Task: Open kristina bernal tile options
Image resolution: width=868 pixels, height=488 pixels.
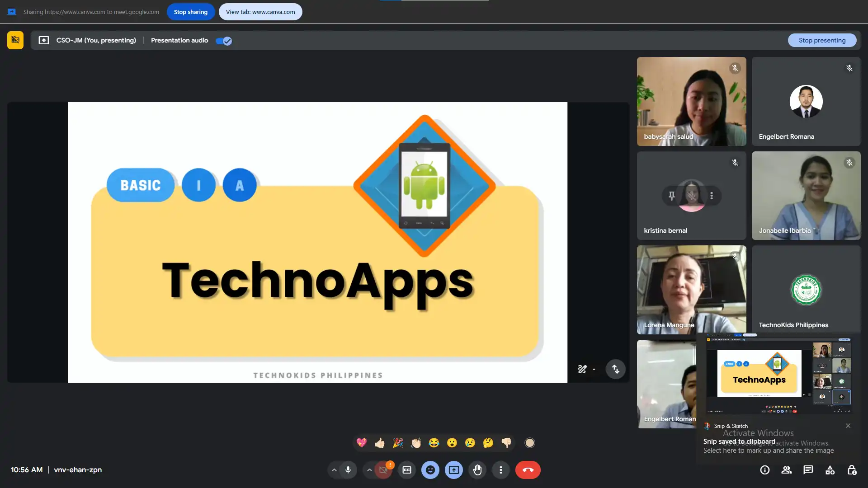Action: 712,196
